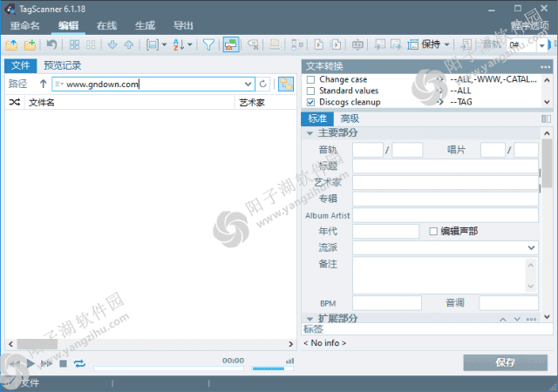This screenshot has width=558, height=392.
Task: Open the sort order dropdown arrow
Action: (x=190, y=44)
